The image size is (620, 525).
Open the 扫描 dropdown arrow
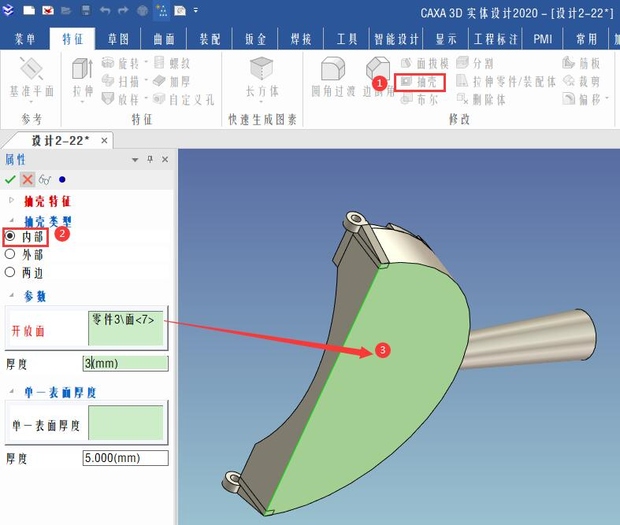pos(146,80)
